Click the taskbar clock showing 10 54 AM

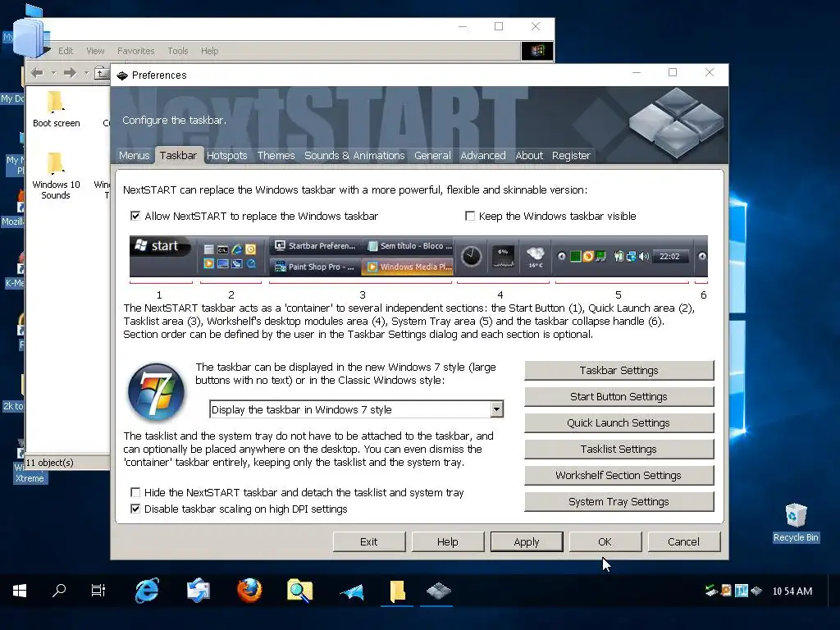coord(792,591)
